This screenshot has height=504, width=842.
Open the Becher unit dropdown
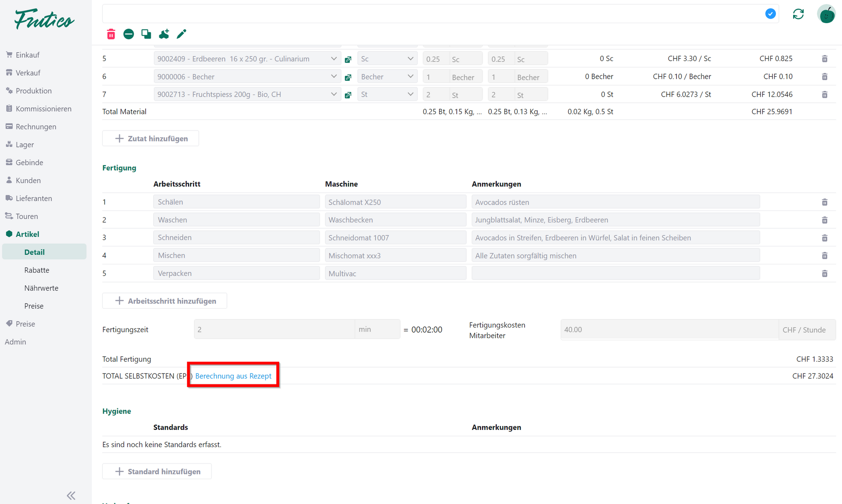[387, 77]
